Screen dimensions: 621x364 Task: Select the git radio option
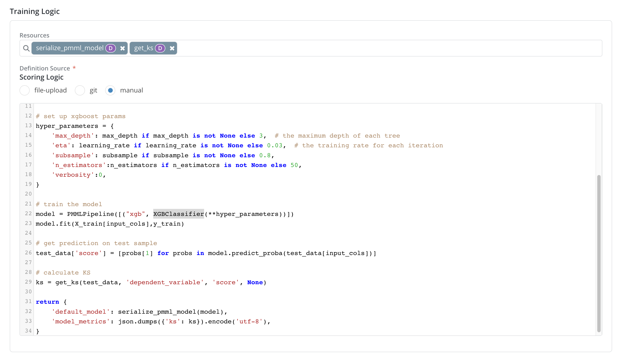click(x=80, y=90)
